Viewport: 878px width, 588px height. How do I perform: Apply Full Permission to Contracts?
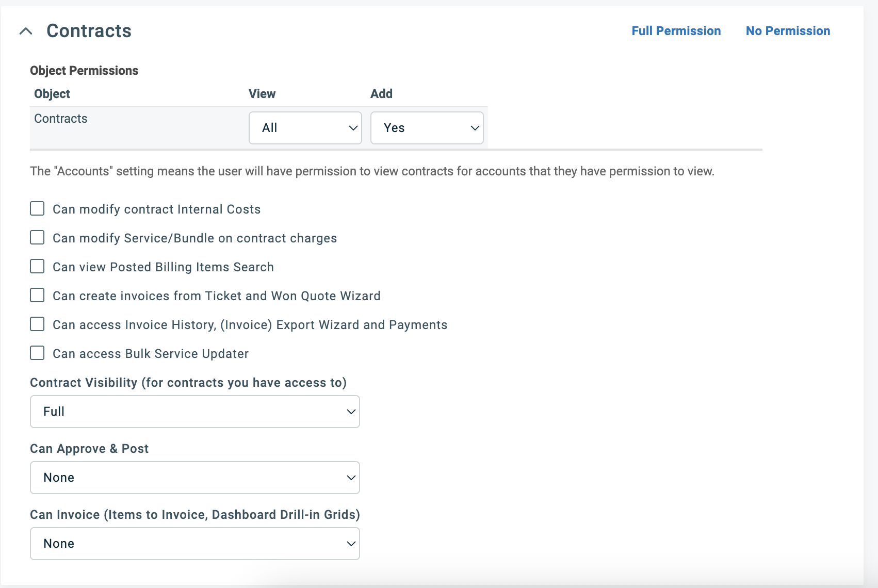click(x=676, y=31)
